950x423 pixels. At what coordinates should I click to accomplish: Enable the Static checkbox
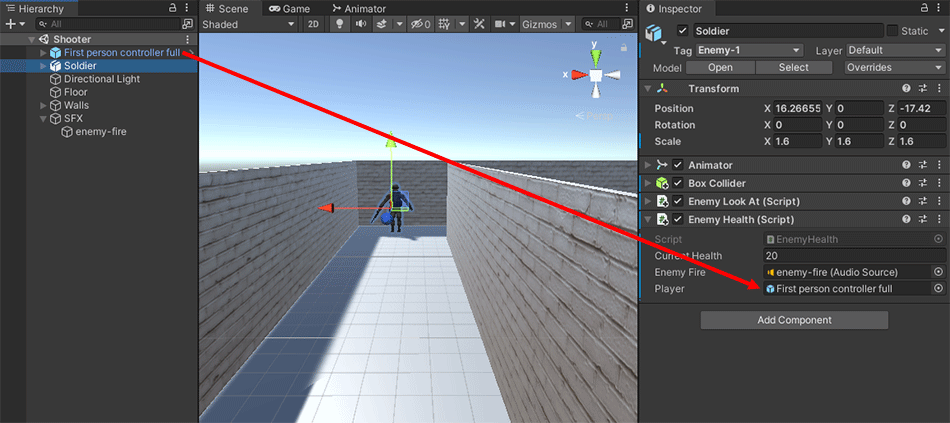tap(893, 31)
